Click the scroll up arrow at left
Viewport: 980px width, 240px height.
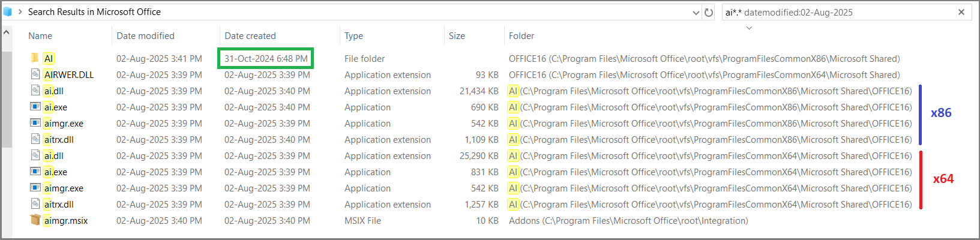pyautogui.click(x=7, y=32)
